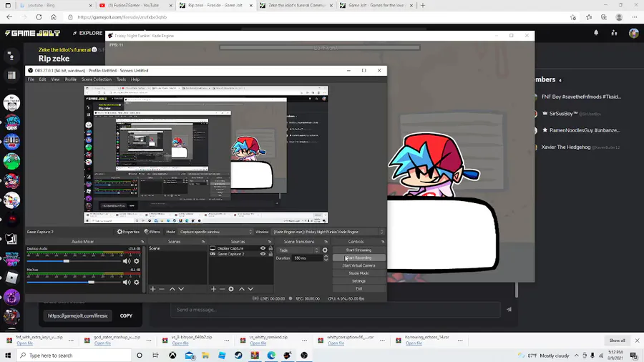Mute the Desktop Audio speaker icon
The height and width of the screenshot is (362, 644).
pyautogui.click(x=127, y=261)
